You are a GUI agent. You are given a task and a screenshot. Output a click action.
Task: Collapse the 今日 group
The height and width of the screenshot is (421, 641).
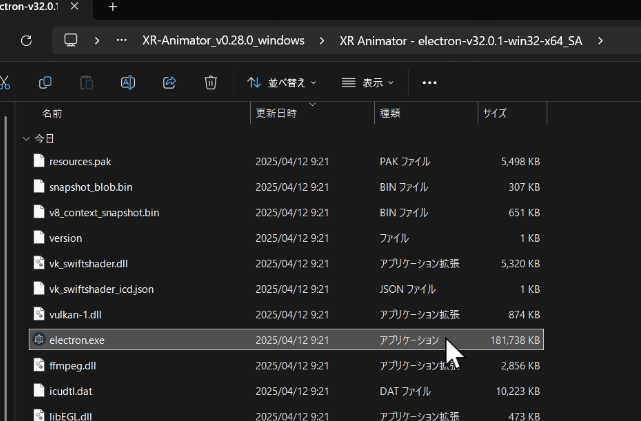pos(25,139)
